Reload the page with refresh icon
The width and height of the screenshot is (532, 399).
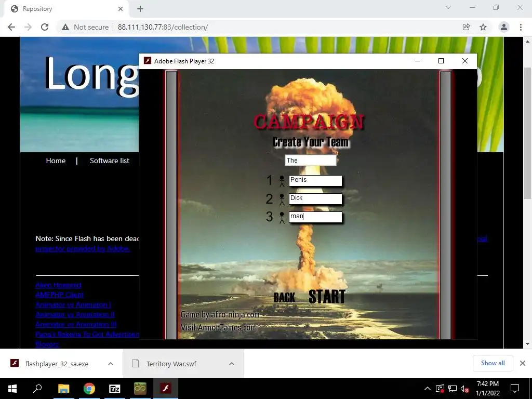(x=45, y=27)
